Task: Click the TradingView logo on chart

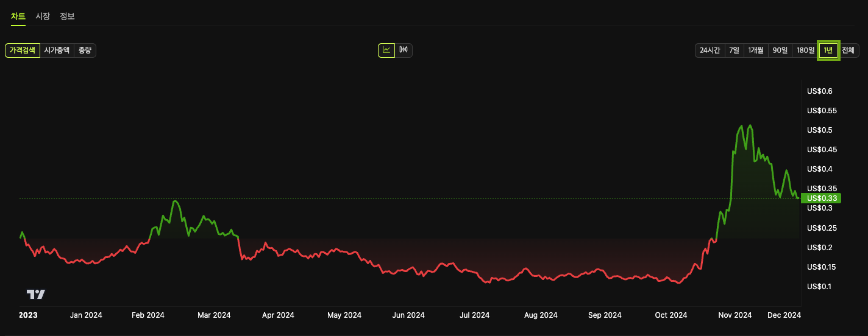Action: pos(36,295)
